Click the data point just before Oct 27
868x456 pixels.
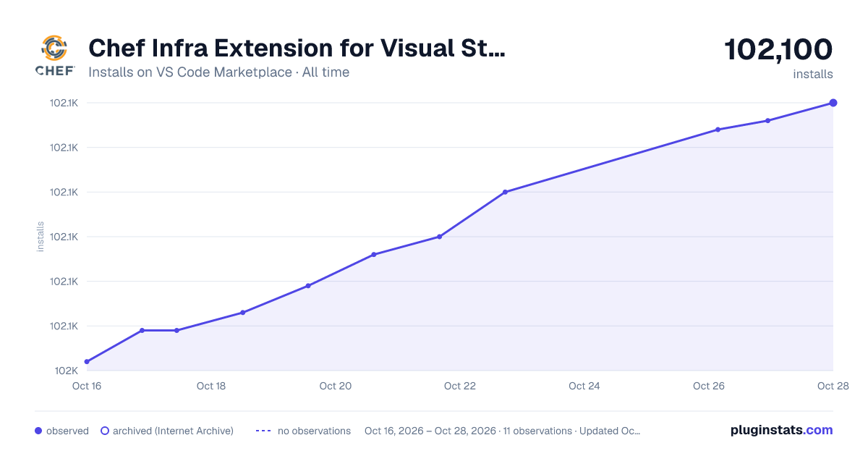pyautogui.click(x=767, y=121)
